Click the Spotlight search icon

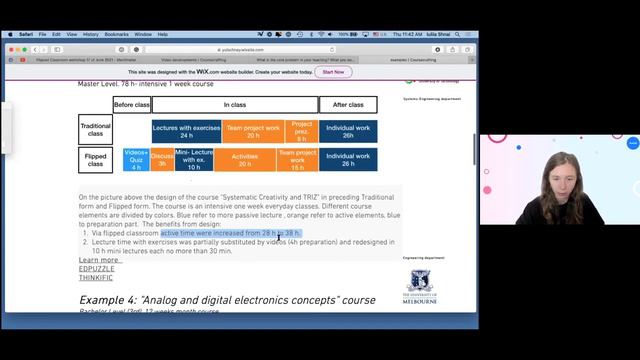point(458,35)
